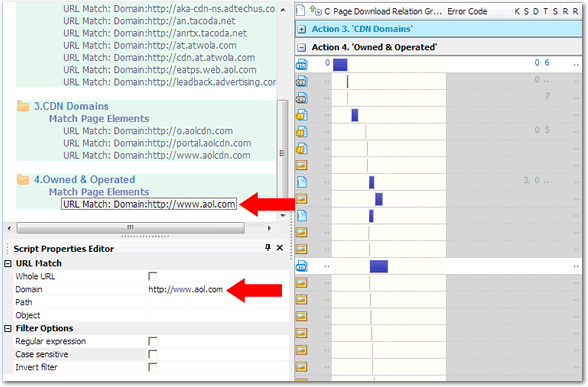
Task: Open the 4.Owned & Operated script group
Action: (85, 179)
